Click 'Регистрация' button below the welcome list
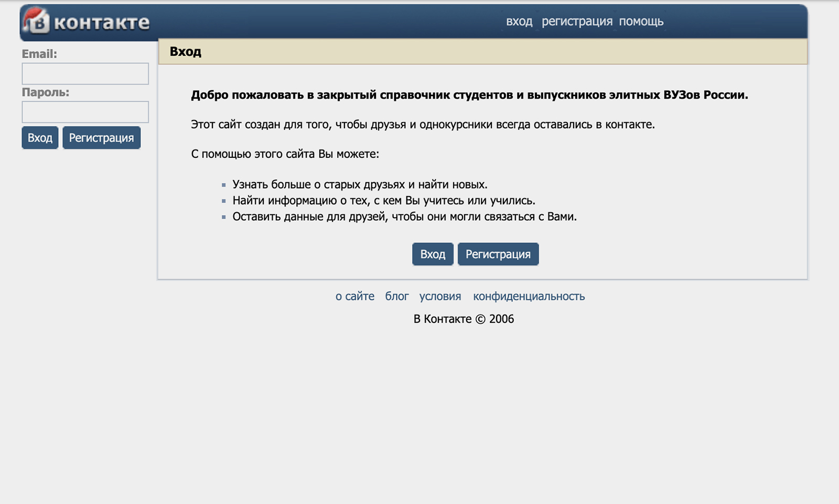Viewport: 839px width, 504px height. (x=498, y=254)
